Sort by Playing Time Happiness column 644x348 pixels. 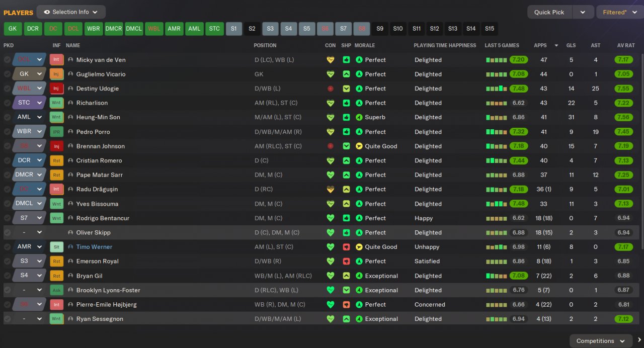coord(445,45)
